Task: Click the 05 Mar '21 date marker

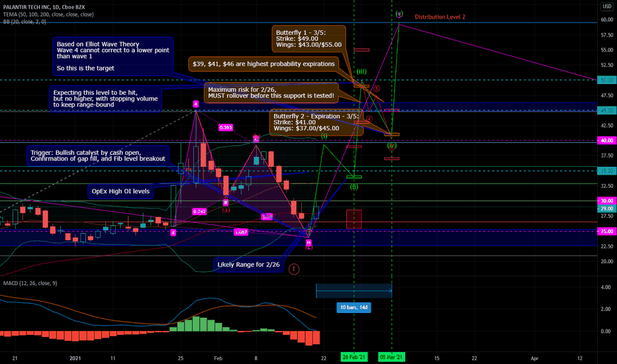Action: [x=391, y=357]
